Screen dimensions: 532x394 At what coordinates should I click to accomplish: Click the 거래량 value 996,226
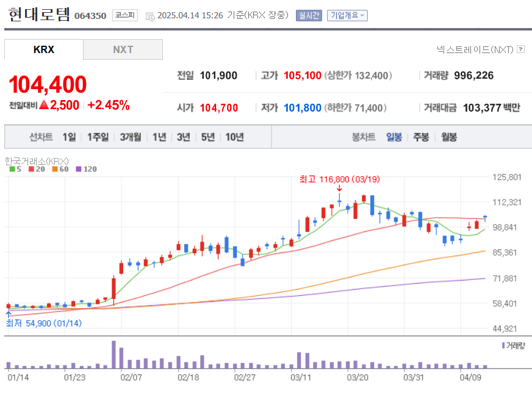pyautogui.click(x=473, y=75)
